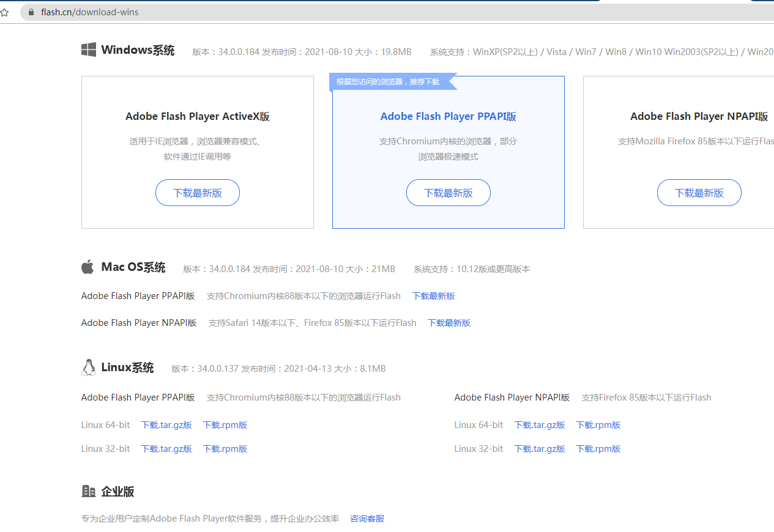Image resolution: width=774 pixels, height=532 pixels.
Task: Download Linux 32-bit NPAPI rpm version
Action: [x=598, y=449]
